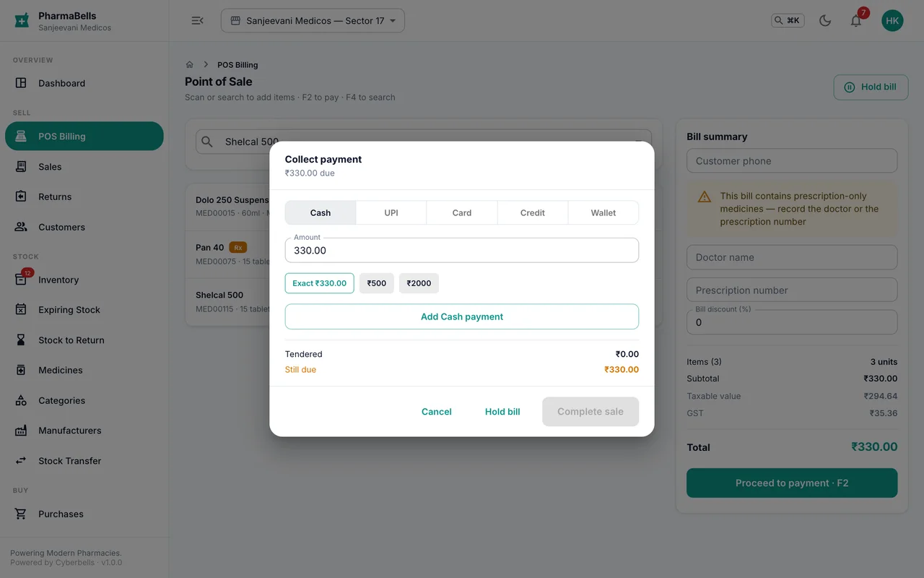
Task: Click the PharmaBells logo icon
Action: coord(22,20)
